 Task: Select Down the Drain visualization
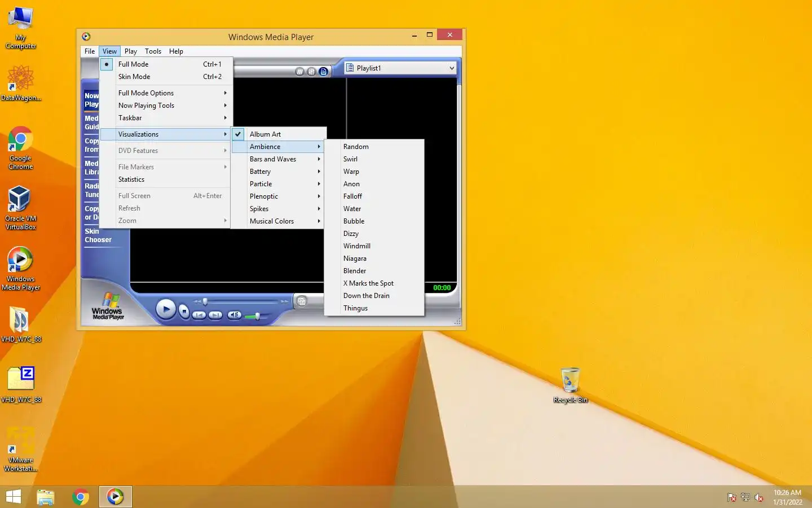click(374, 296)
